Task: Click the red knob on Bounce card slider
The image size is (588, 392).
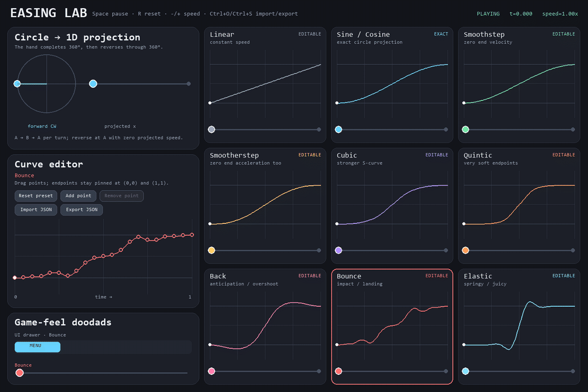Action: tap(338, 371)
